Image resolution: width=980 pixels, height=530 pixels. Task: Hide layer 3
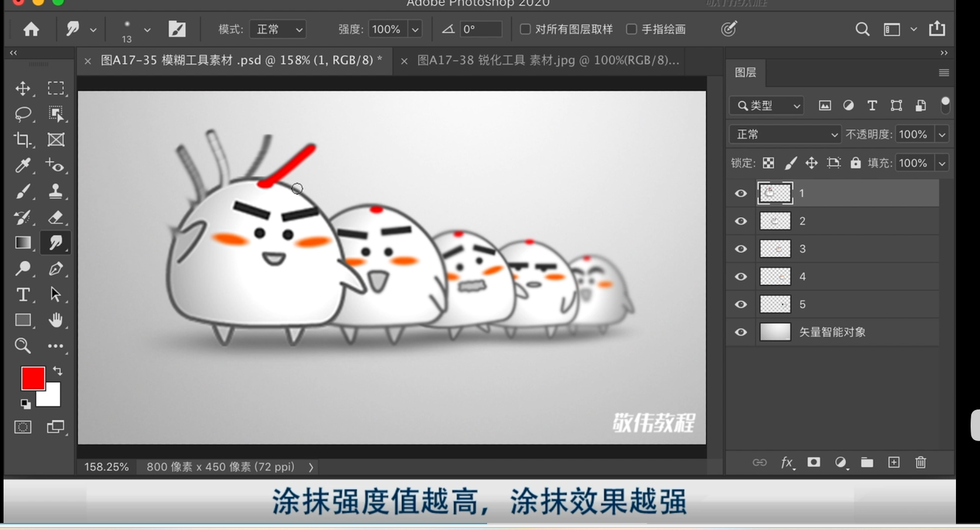(741, 249)
